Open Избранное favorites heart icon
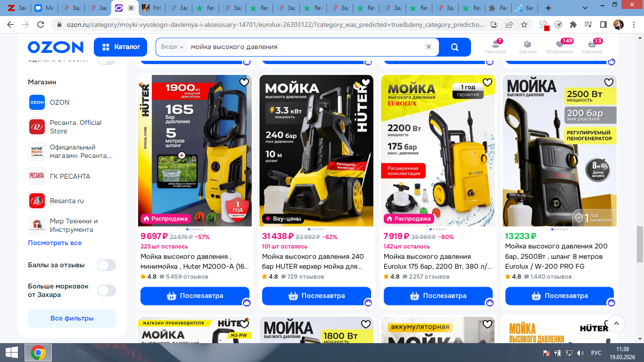Image resolution: width=644 pixels, height=362 pixels. (560, 47)
